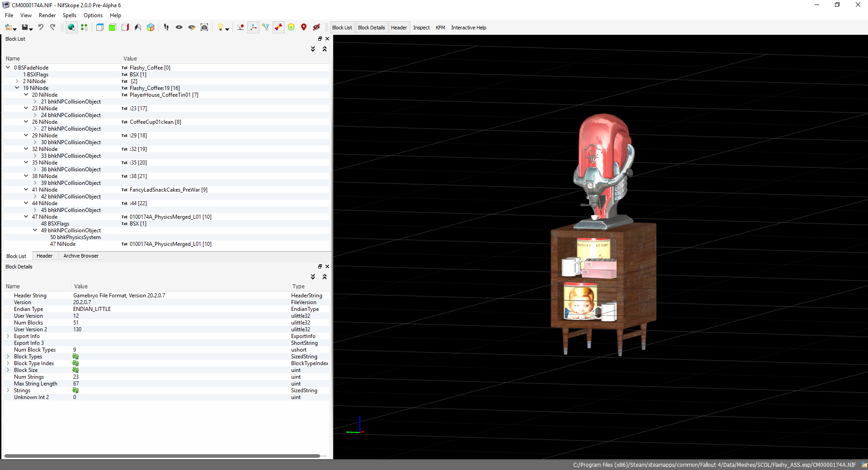868x470 pixels.
Task: Switch to the bottom Header tab
Action: point(44,256)
